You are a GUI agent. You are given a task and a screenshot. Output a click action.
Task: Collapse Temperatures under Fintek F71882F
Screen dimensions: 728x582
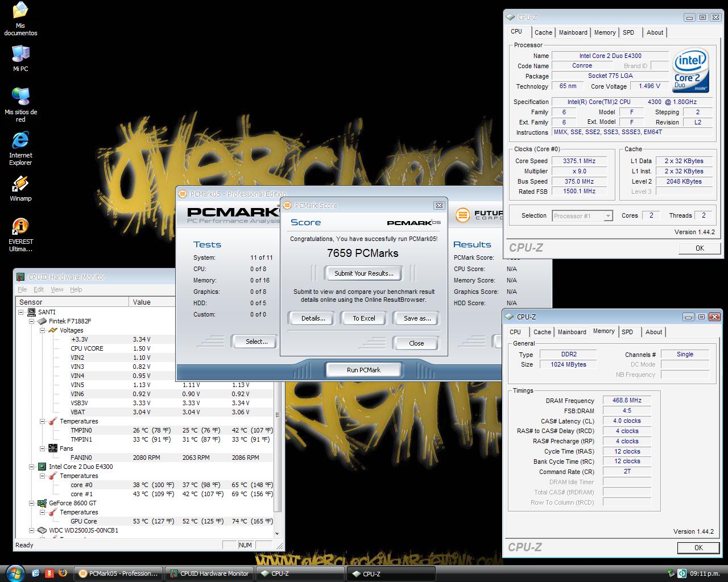tap(42, 421)
